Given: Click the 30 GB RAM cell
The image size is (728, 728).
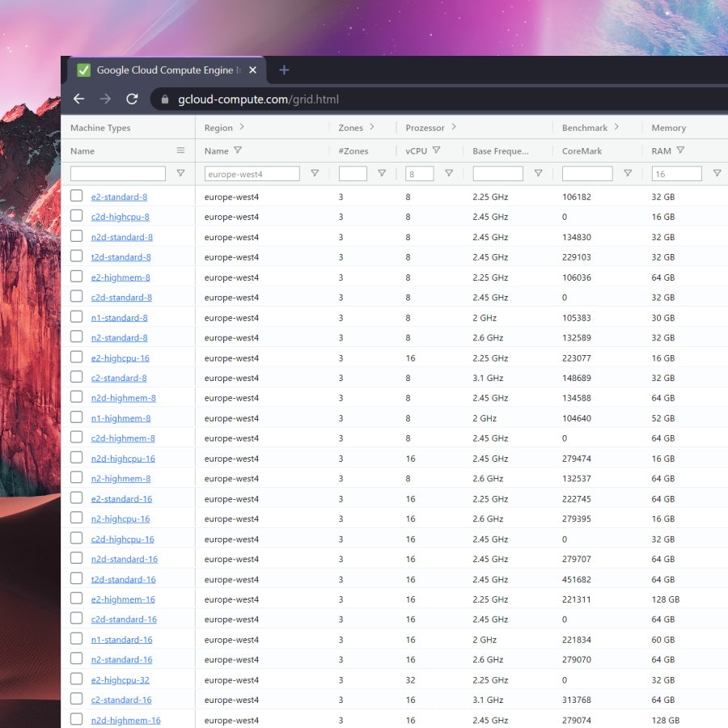Looking at the screenshot, I should [x=663, y=318].
